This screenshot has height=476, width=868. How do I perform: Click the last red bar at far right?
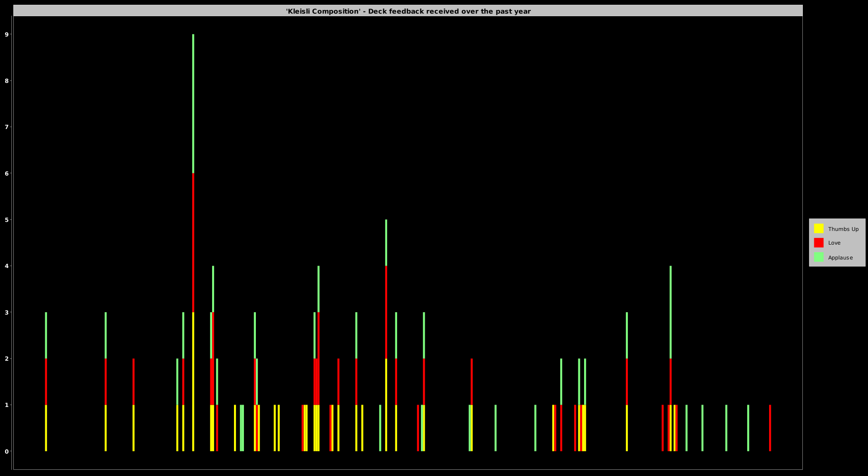770,428
